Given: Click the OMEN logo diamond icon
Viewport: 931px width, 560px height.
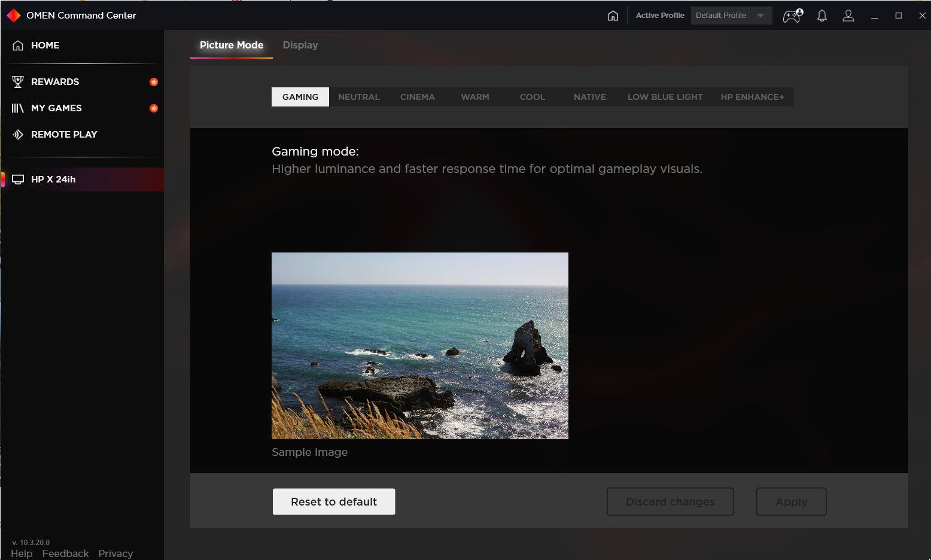Looking at the screenshot, I should [x=13, y=16].
